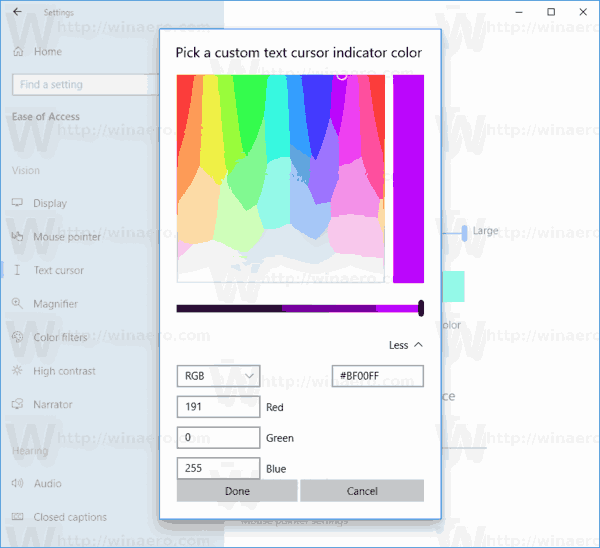Click the 'Ease of Access' heading
The image size is (600, 548).
(46, 116)
